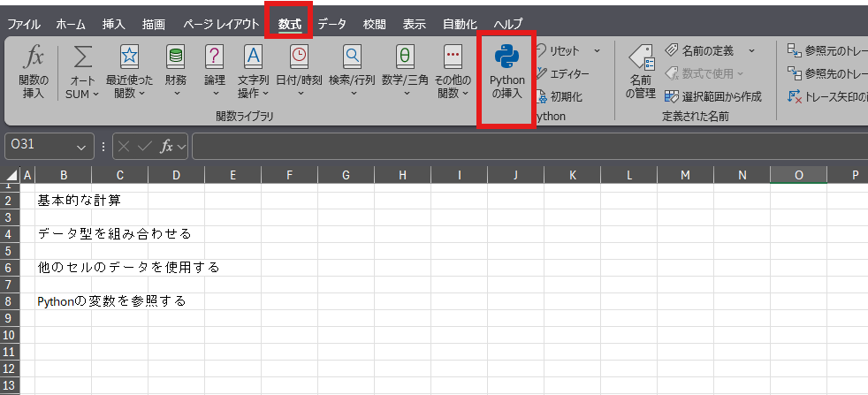
Task: Open 最近使った関数 star icon
Action: coord(130,57)
